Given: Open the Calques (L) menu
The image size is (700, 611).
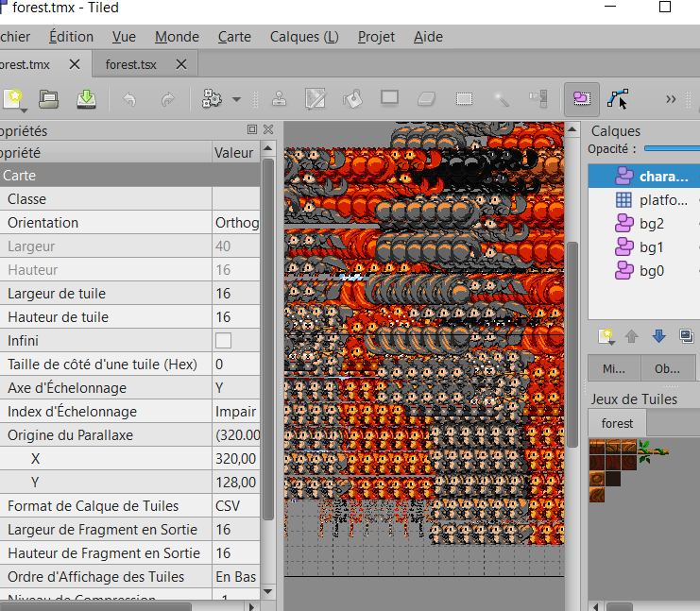Looking at the screenshot, I should [304, 37].
